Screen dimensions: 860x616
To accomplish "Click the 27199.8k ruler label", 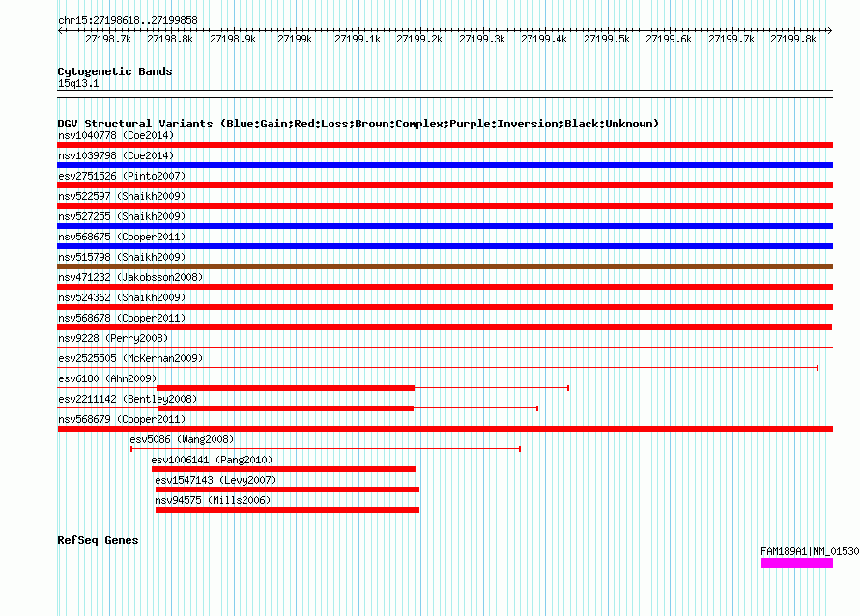I will (793, 39).
